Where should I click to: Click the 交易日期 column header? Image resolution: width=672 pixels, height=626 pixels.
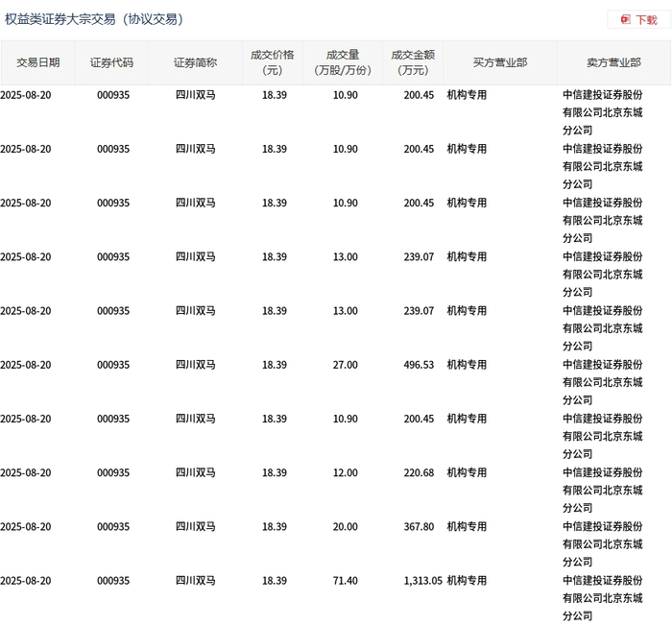click(38, 62)
